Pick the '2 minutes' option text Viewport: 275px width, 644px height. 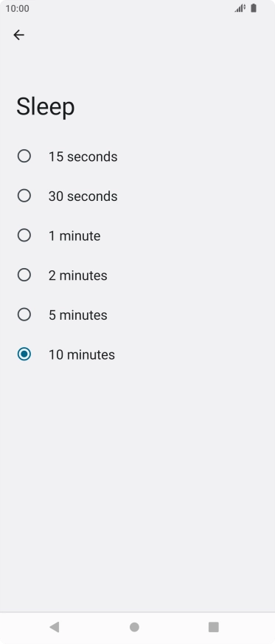(x=78, y=275)
